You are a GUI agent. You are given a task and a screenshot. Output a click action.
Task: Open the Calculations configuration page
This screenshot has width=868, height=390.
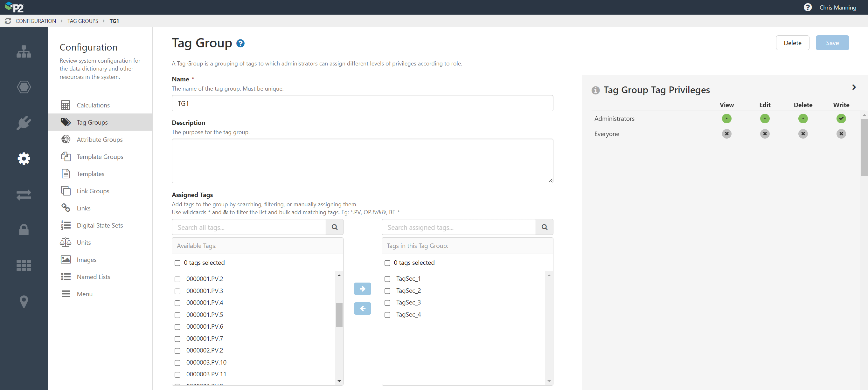[93, 105]
